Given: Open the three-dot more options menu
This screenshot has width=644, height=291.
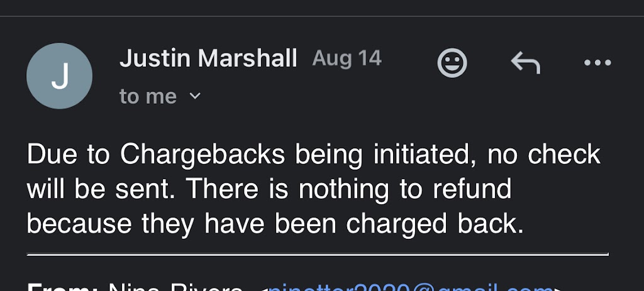Looking at the screenshot, I should (x=597, y=63).
